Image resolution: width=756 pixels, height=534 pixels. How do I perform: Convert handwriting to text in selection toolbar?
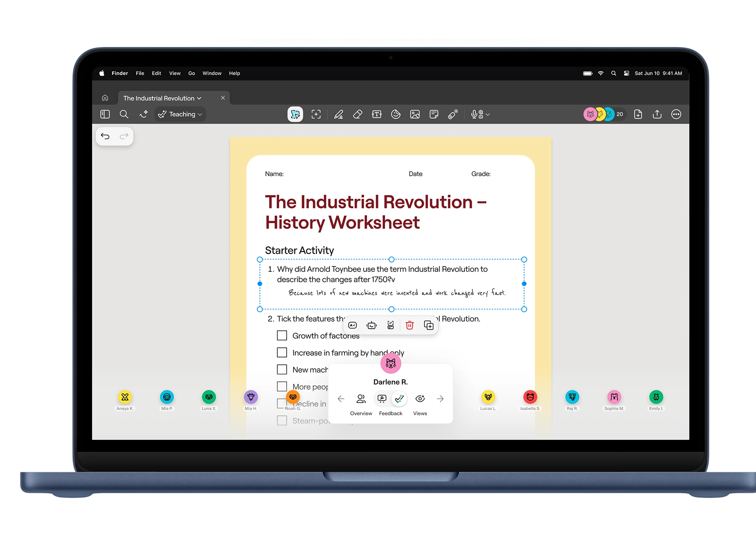(352, 325)
